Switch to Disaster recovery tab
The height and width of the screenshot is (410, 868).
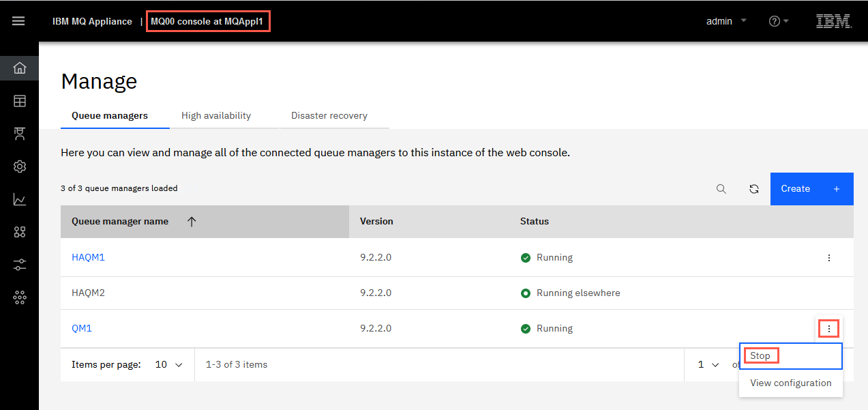[329, 116]
